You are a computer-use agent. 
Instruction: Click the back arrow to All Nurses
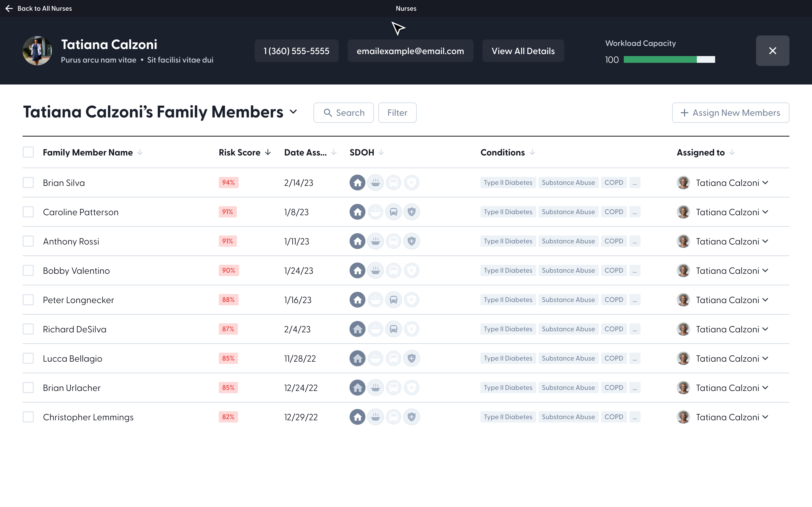click(x=9, y=8)
